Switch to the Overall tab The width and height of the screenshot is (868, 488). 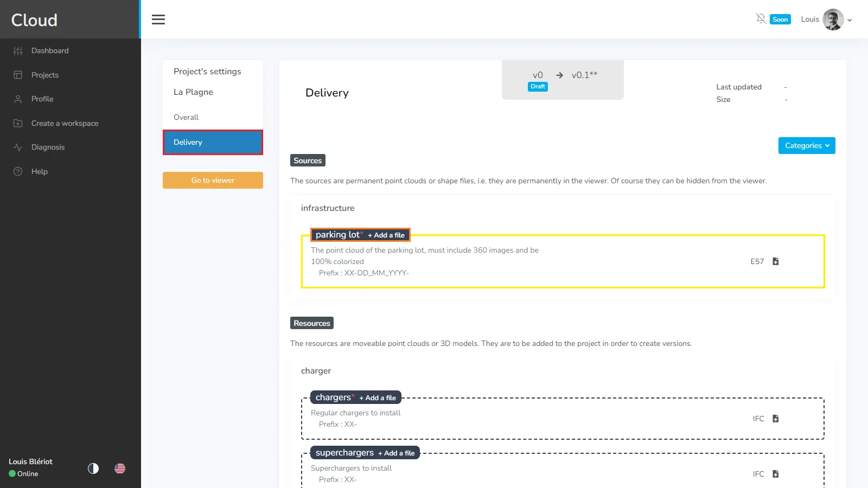(186, 117)
